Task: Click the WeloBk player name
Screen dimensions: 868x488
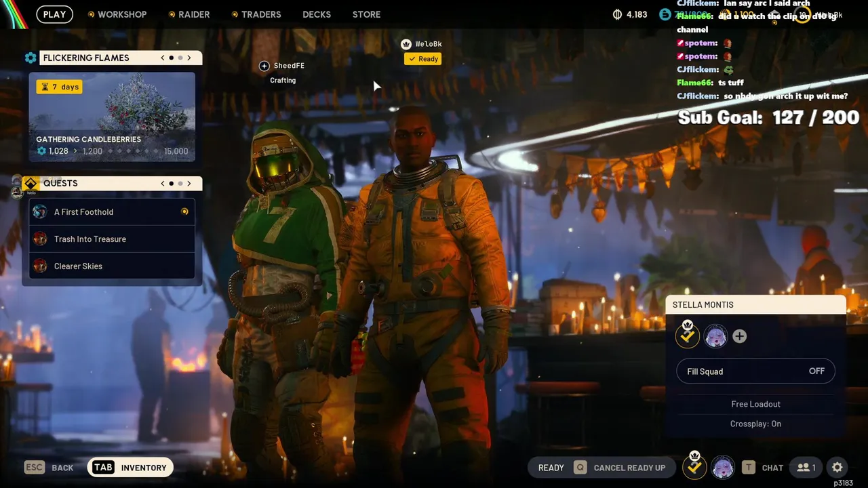Action: click(429, 44)
